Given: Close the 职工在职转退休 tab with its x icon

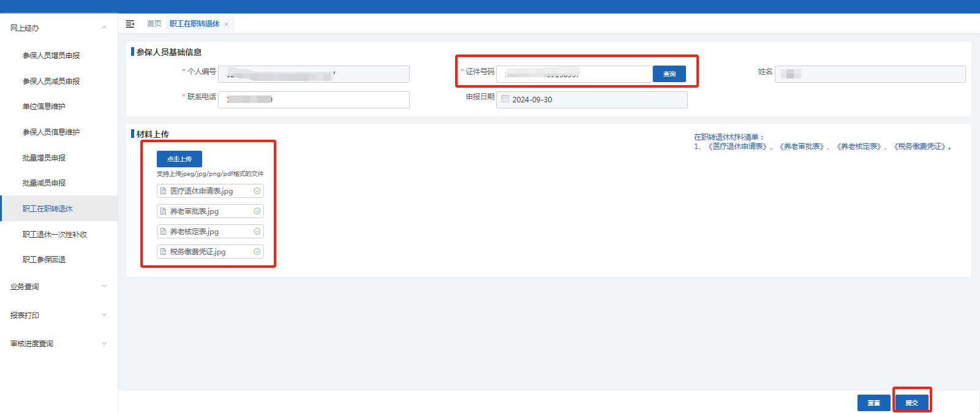Looking at the screenshot, I should [226, 25].
